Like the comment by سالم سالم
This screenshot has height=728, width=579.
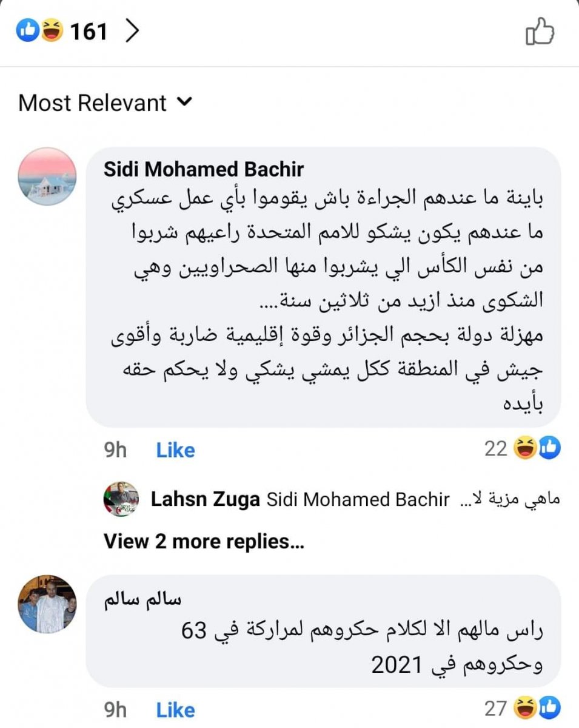click(x=175, y=710)
